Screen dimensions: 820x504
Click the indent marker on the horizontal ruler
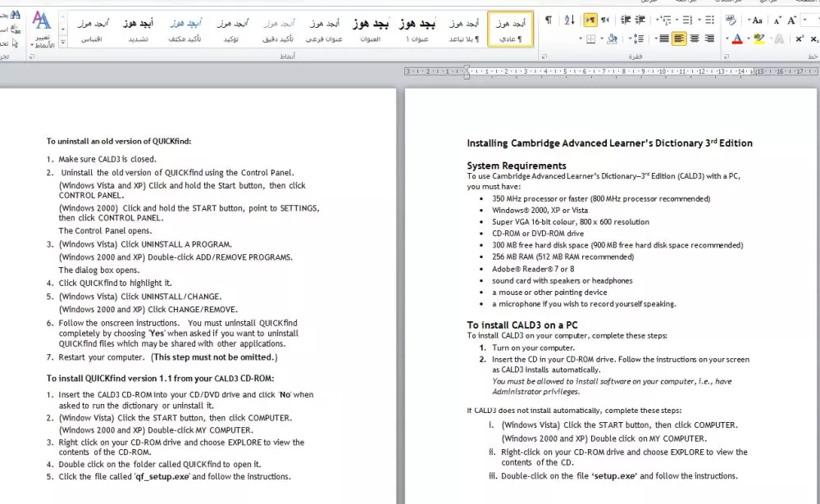coord(467,72)
